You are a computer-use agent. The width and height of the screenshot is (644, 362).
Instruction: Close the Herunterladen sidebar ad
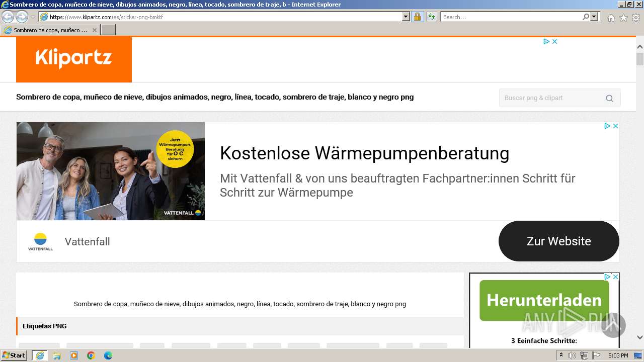[x=615, y=277]
